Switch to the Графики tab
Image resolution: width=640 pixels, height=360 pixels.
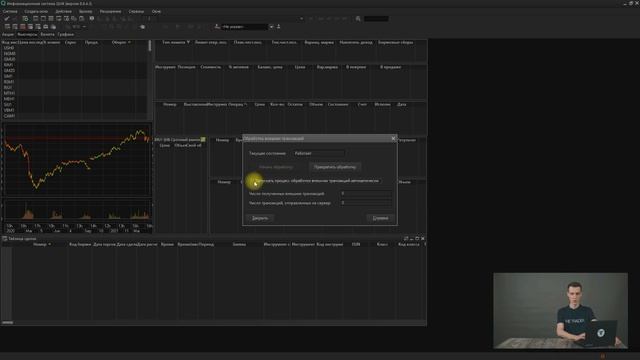click(66, 35)
